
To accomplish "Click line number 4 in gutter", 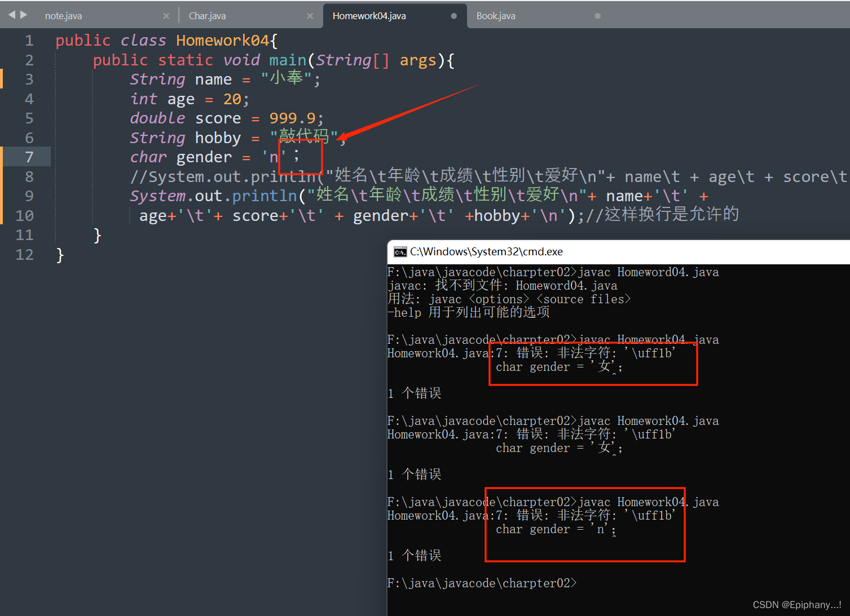I will (x=29, y=99).
